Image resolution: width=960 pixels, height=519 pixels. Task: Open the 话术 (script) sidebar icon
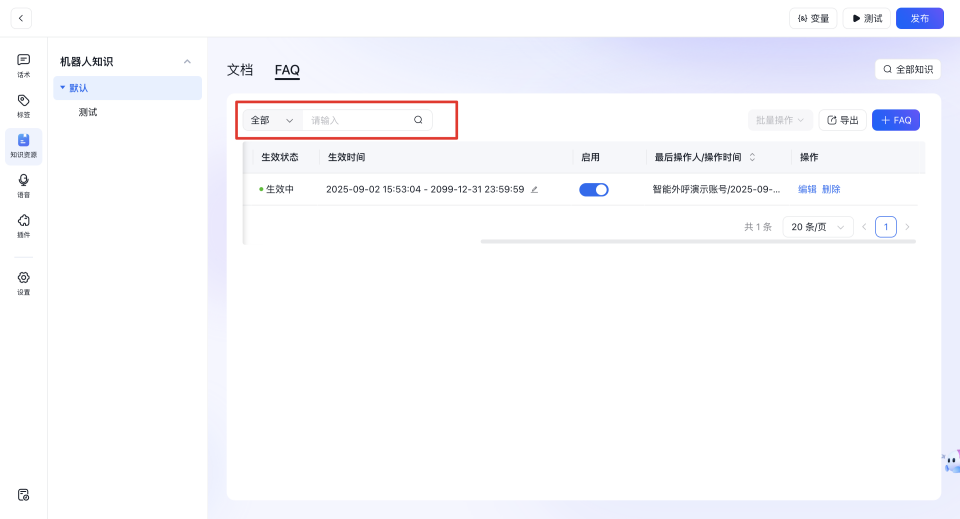tap(23, 64)
